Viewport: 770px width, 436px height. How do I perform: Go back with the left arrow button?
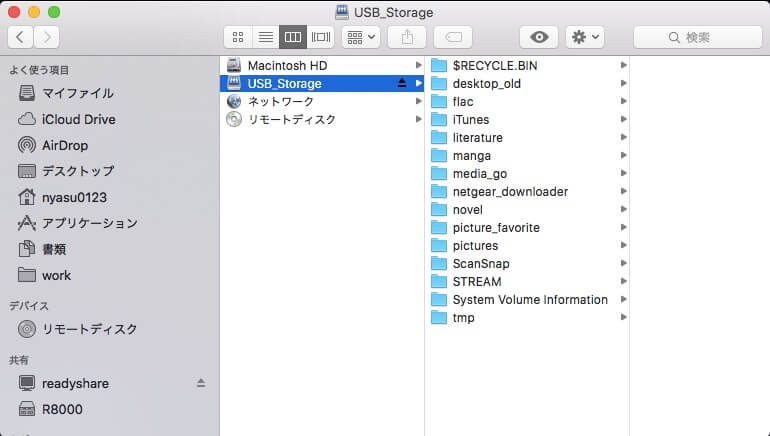coord(20,37)
